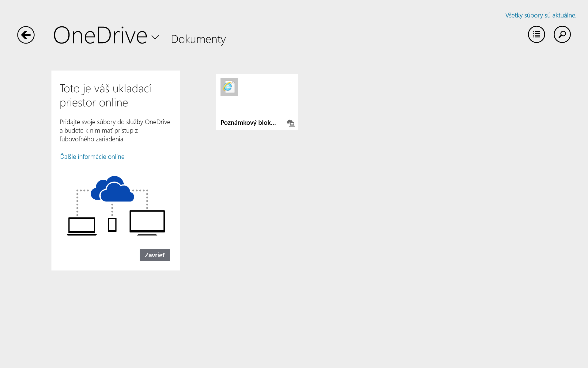Screen dimensions: 588x368
Task: Click the 'Pridajte svoje súbory' description text
Action: 115,130
